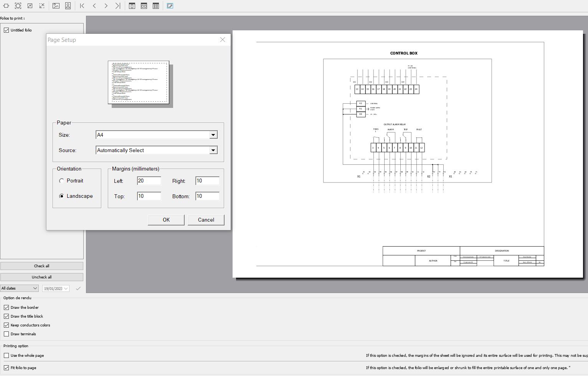Click the fit page icon in toolbar
Viewport: 588px width, 376px height.
tap(18, 6)
